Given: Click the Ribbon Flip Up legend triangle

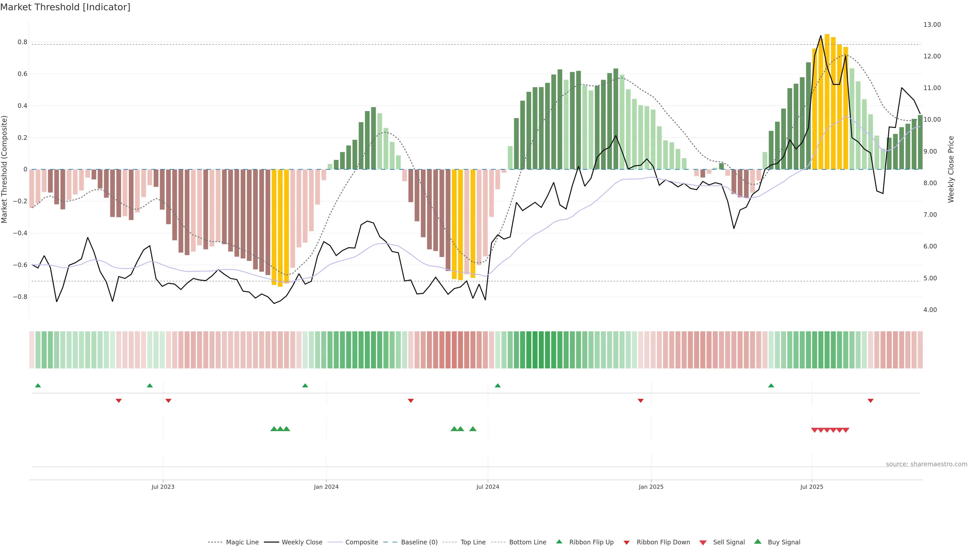Looking at the screenshot, I should tap(559, 542).
